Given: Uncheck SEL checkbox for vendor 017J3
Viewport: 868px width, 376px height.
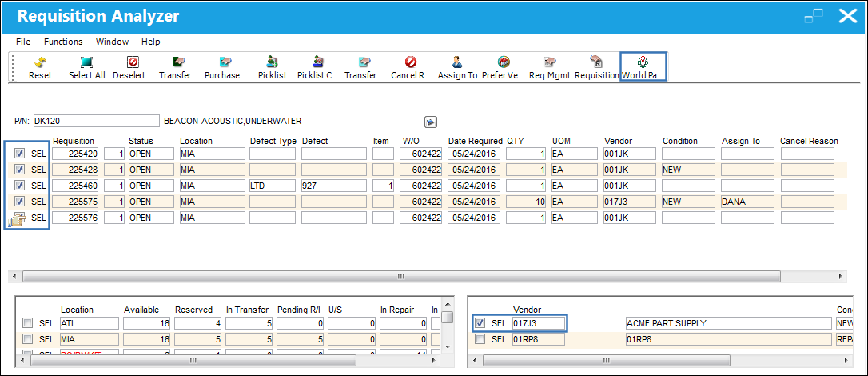Looking at the screenshot, I should click(480, 323).
